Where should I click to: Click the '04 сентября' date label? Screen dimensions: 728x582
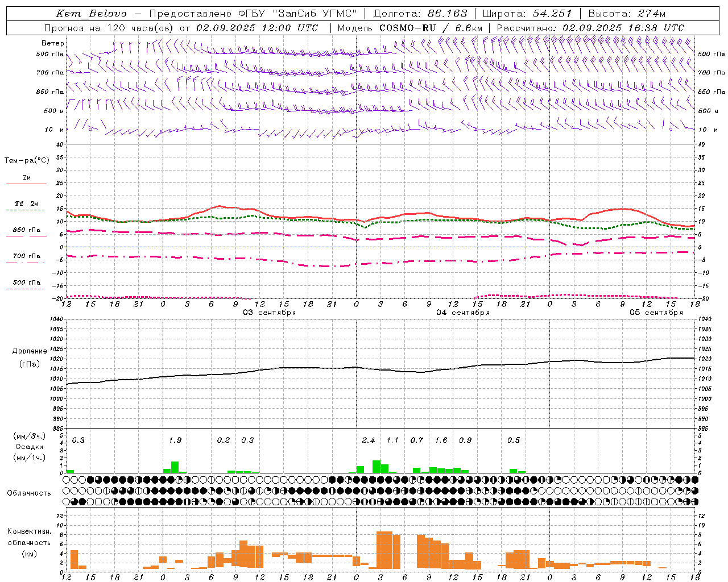(463, 313)
